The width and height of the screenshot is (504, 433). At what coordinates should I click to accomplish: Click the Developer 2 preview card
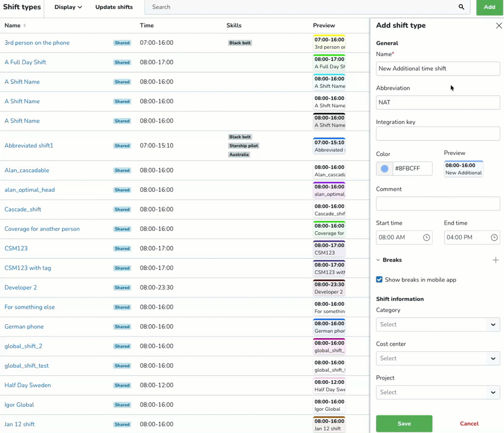pos(329,288)
